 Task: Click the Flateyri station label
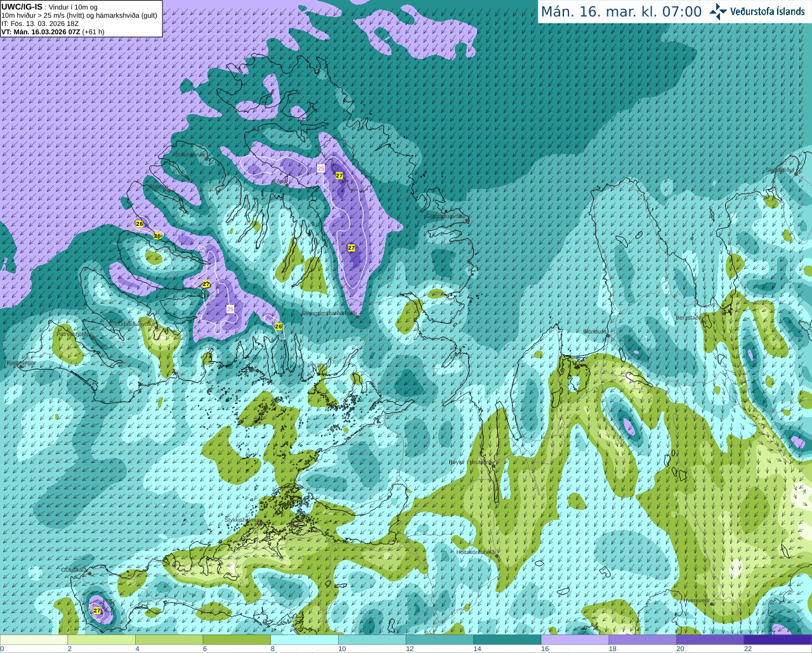(x=159, y=186)
